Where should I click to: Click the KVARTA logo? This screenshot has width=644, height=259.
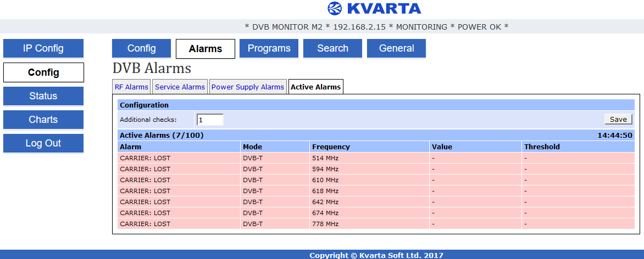pyautogui.click(x=374, y=8)
